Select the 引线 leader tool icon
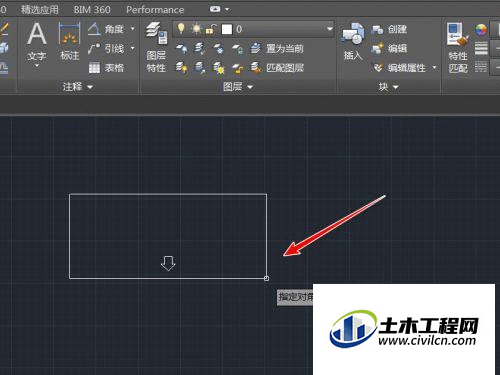 coord(94,49)
